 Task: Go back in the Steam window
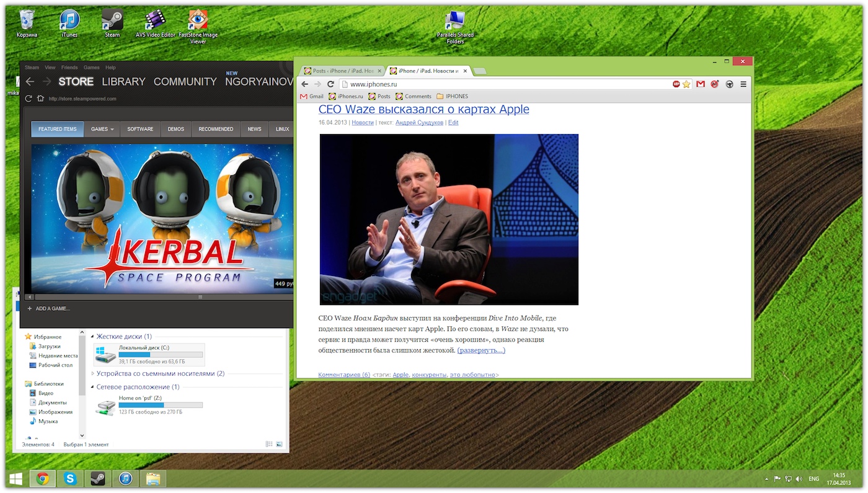pos(30,81)
